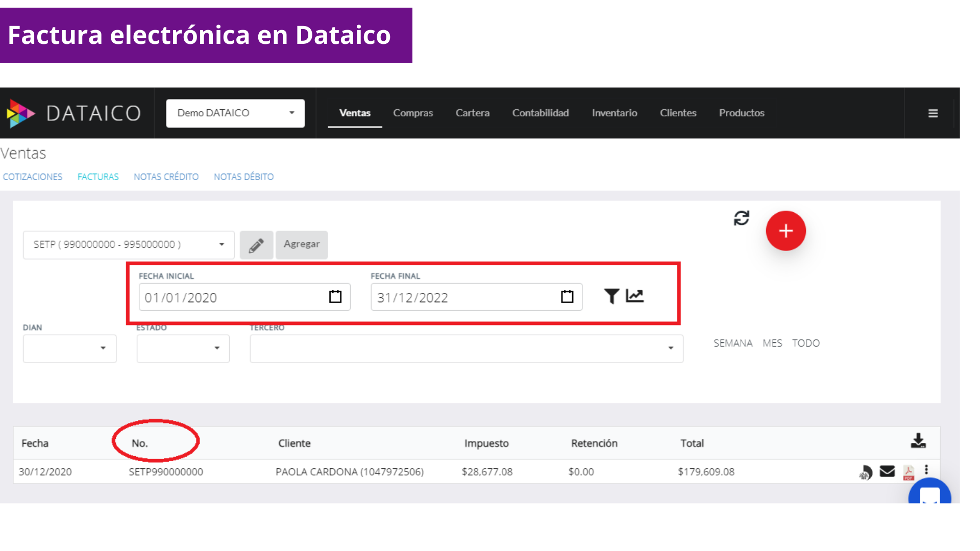The height and width of the screenshot is (551, 980).
Task: Sort by the Impuesto column header
Action: pyautogui.click(x=486, y=443)
